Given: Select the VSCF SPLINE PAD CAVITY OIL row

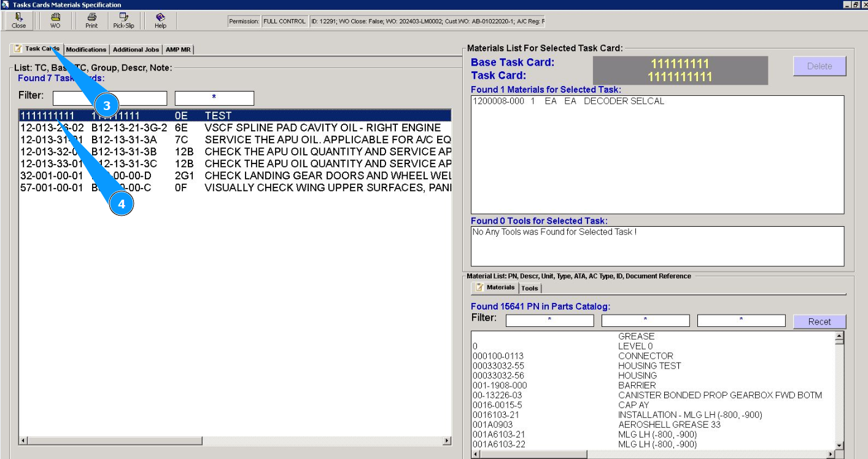Looking at the screenshot, I should pyautogui.click(x=235, y=128).
